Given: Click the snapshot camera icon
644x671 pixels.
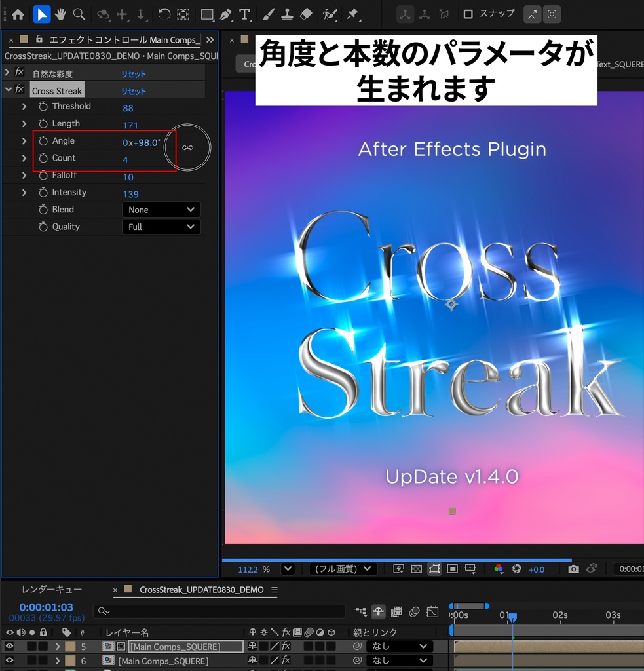Looking at the screenshot, I should point(573,569).
